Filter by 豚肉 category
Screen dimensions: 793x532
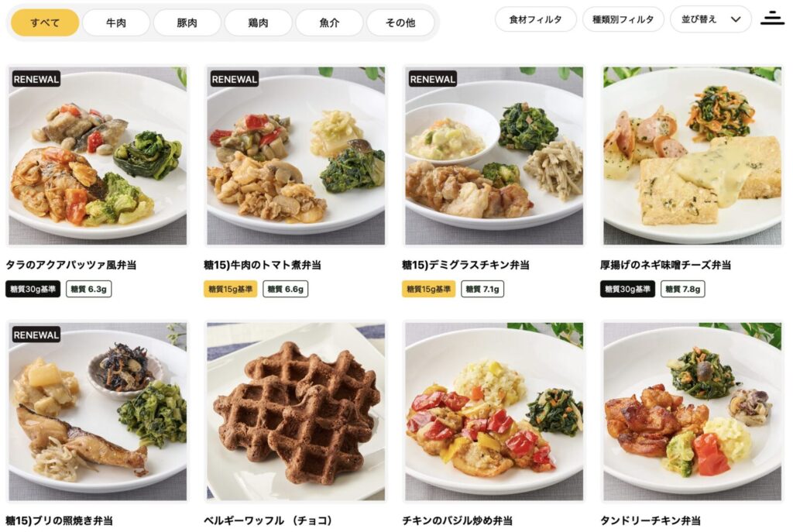[x=187, y=22]
